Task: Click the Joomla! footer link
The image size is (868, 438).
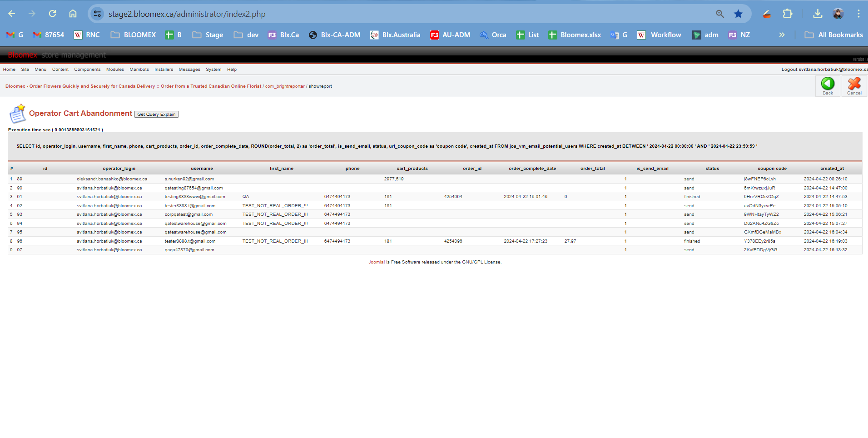Action: 377,262
